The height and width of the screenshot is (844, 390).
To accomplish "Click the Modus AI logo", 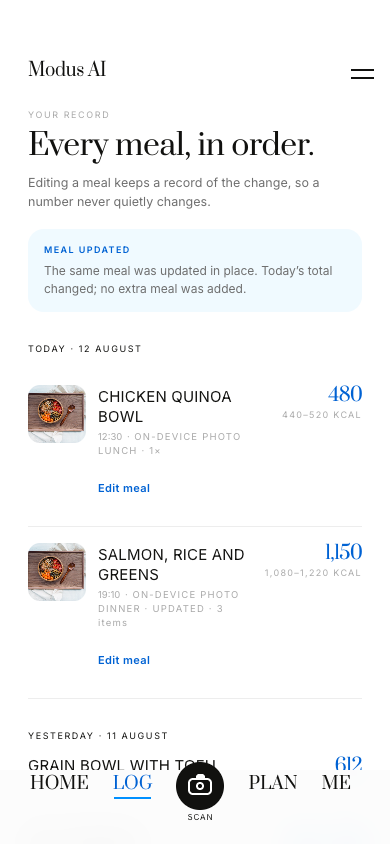I will click(x=67, y=69).
